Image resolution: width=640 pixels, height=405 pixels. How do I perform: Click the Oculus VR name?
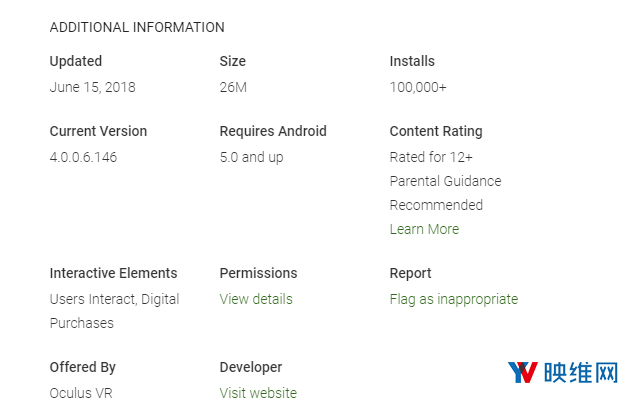pyautogui.click(x=81, y=393)
